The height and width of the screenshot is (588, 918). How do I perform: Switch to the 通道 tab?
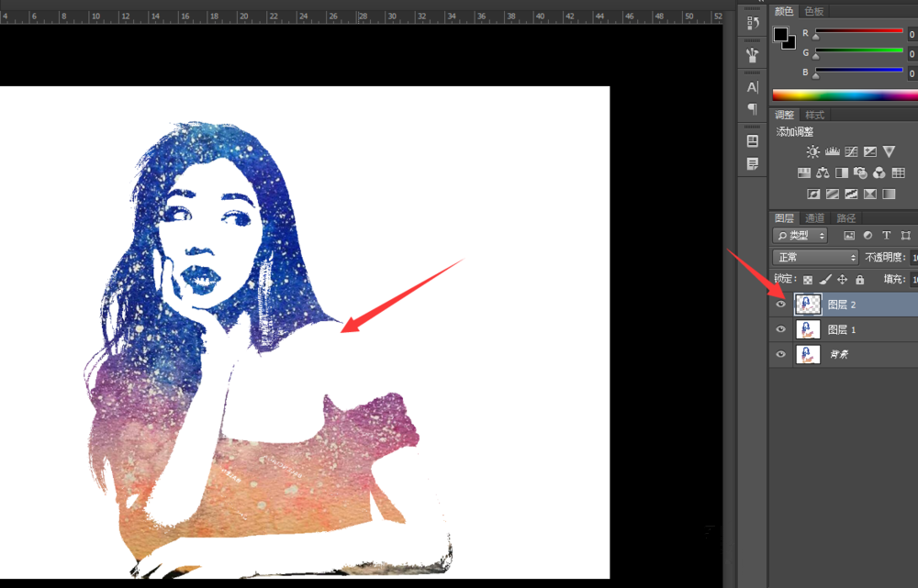click(814, 218)
